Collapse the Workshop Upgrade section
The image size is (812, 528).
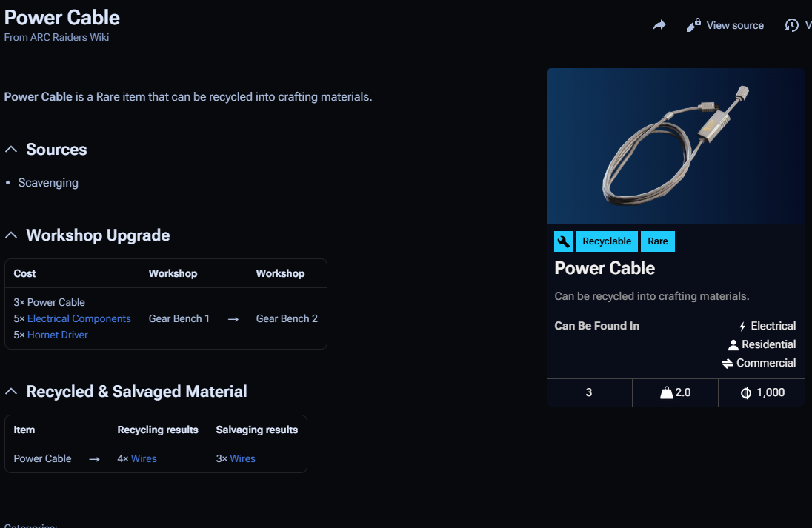(x=11, y=235)
